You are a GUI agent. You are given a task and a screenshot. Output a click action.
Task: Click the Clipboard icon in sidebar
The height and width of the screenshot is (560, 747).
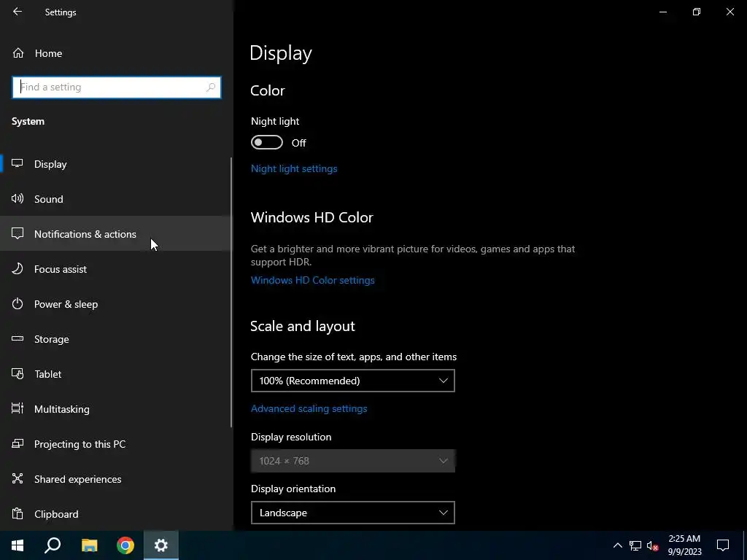tap(18, 514)
